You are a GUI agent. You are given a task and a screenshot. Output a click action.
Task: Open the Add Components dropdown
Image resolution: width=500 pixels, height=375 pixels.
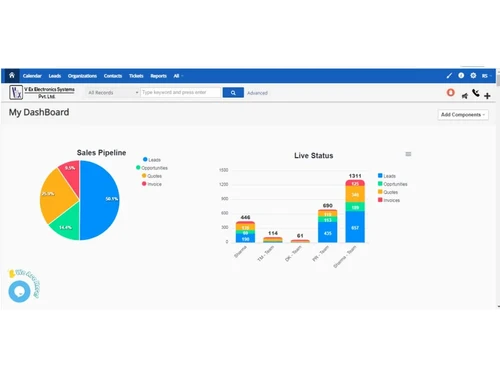[x=463, y=115]
